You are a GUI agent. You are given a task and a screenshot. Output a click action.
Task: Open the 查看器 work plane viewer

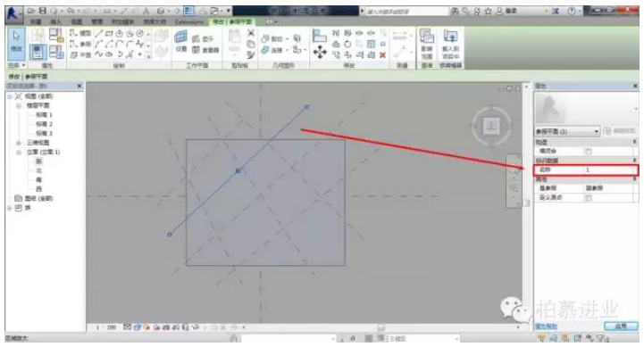tap(205, 50)
